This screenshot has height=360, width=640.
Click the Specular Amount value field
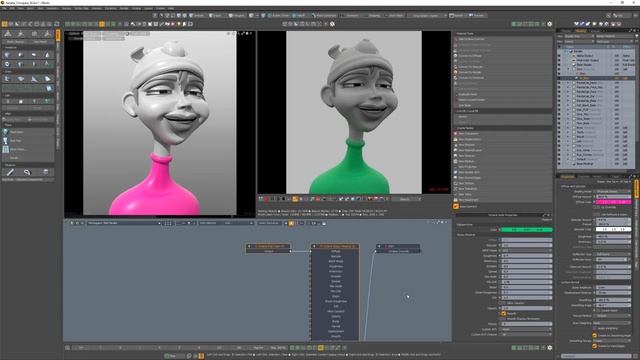613,220
